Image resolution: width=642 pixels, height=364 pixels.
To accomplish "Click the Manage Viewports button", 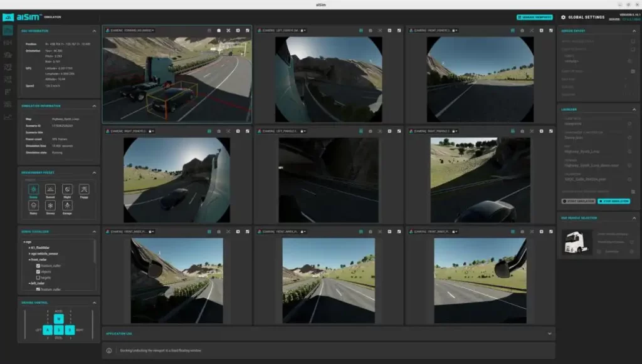I will (534, 18).
